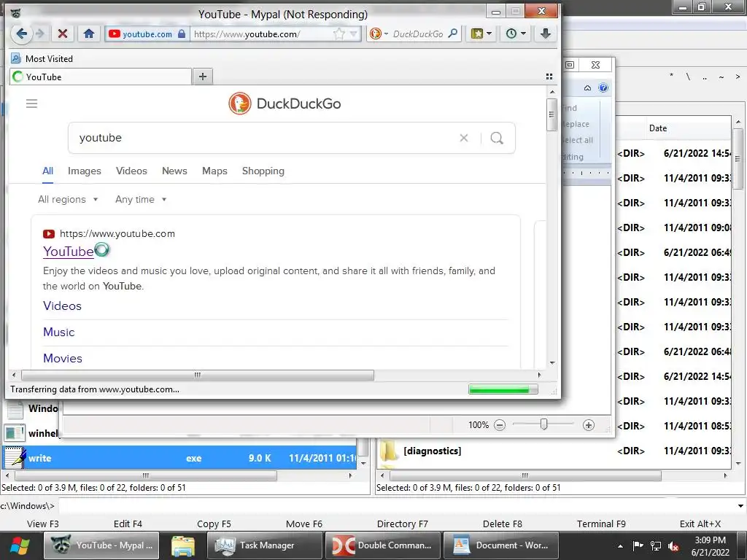Open the Windows Start menu
747x560 pixels.
click(20, 545)
